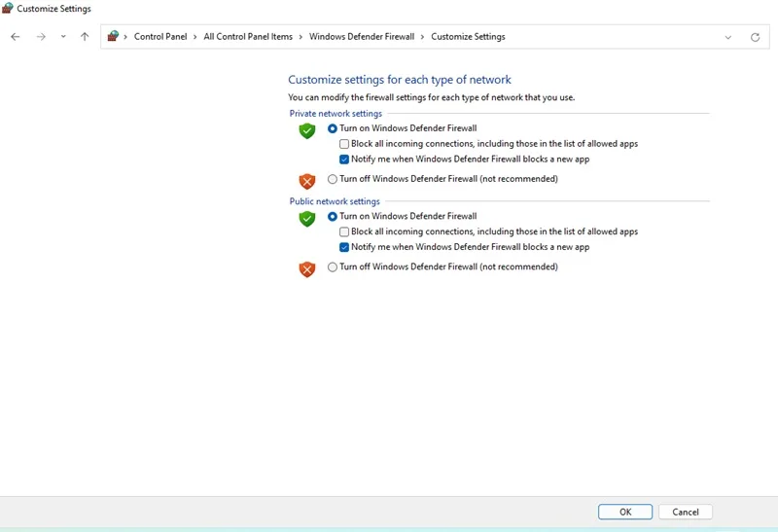Click the Forward navigation arrow

coord(41,37)
